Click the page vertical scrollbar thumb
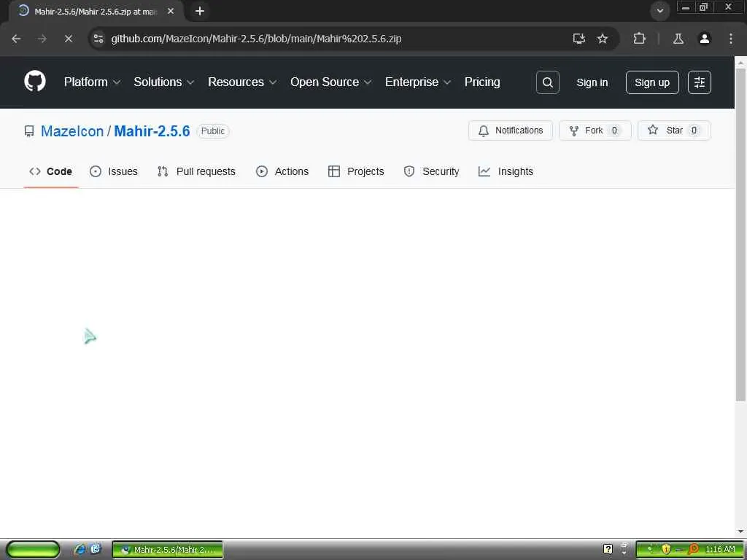This screenshot has width=747, height=560. pos(740,234)
